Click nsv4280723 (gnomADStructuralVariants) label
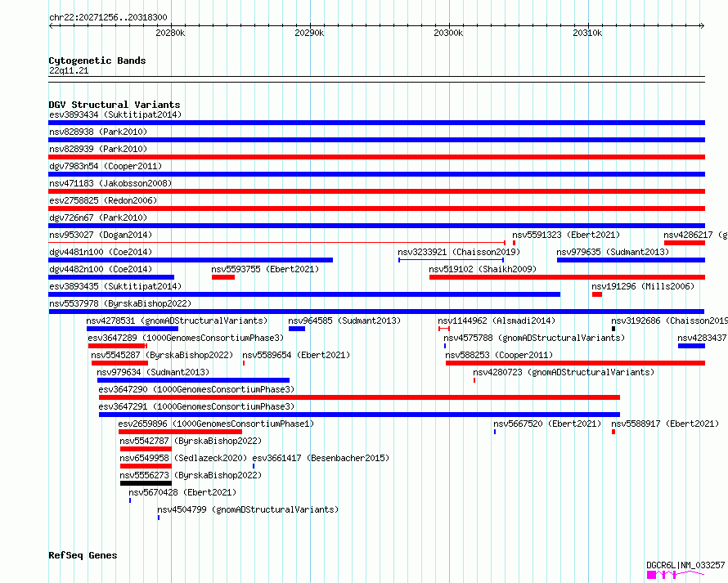 click(x=564, y=372)
